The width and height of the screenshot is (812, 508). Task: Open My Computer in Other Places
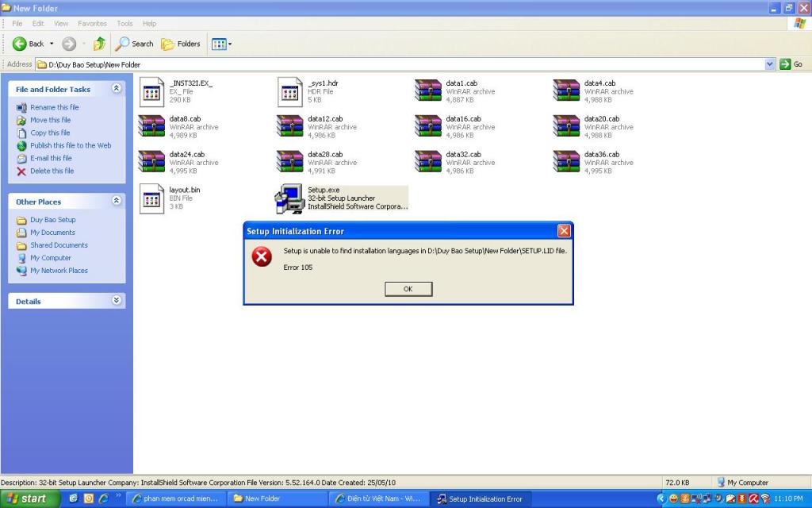pos(50,258)
